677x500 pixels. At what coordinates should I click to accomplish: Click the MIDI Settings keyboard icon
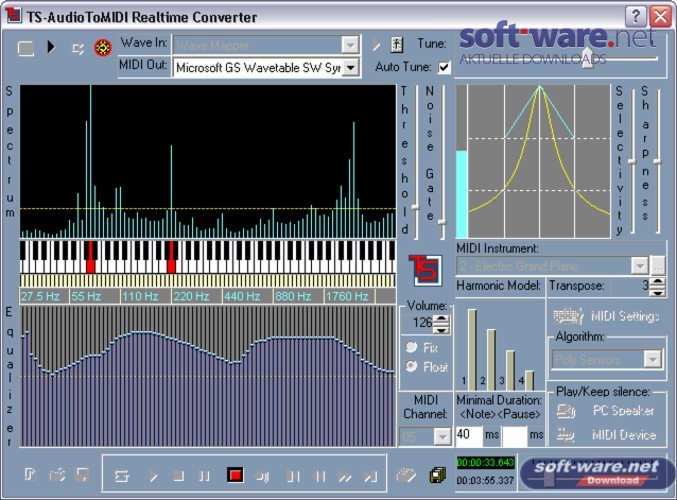[x=568, y=316]
